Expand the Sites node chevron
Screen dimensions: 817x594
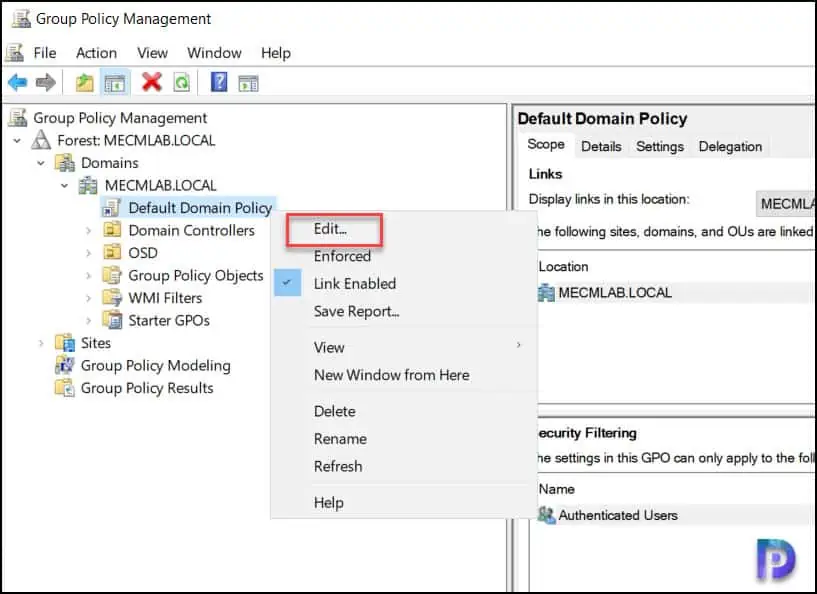click(41, 343)
